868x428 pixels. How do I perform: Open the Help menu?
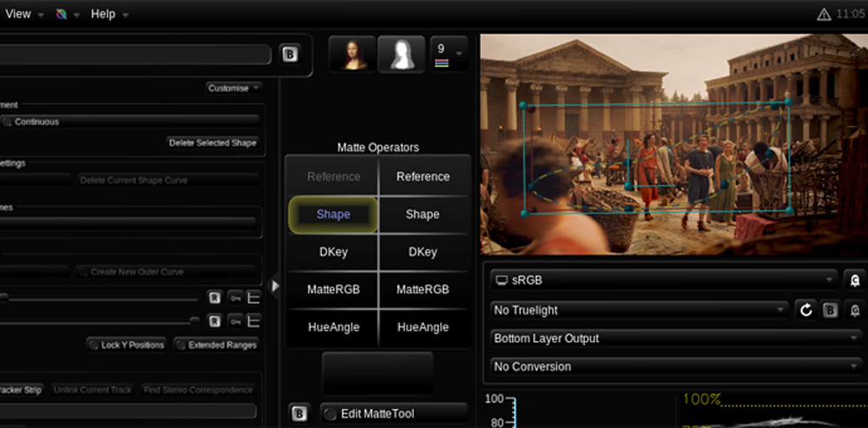(x=109, y=15)
